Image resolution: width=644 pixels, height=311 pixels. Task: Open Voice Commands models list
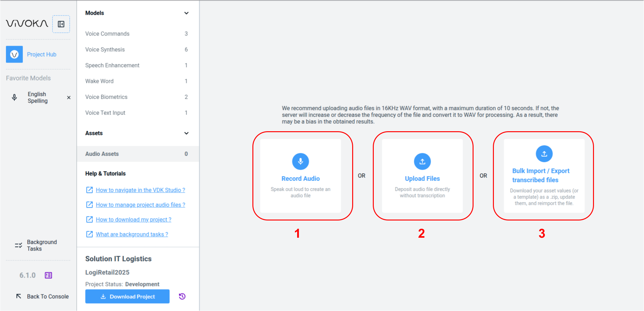tap(107, 34)
